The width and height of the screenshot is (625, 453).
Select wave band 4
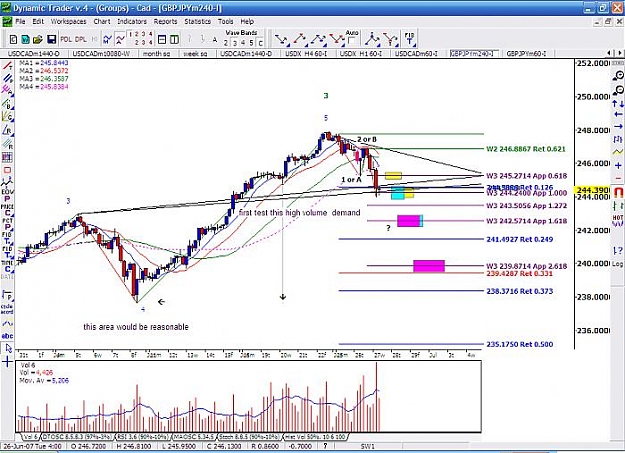tap(243, 43)
